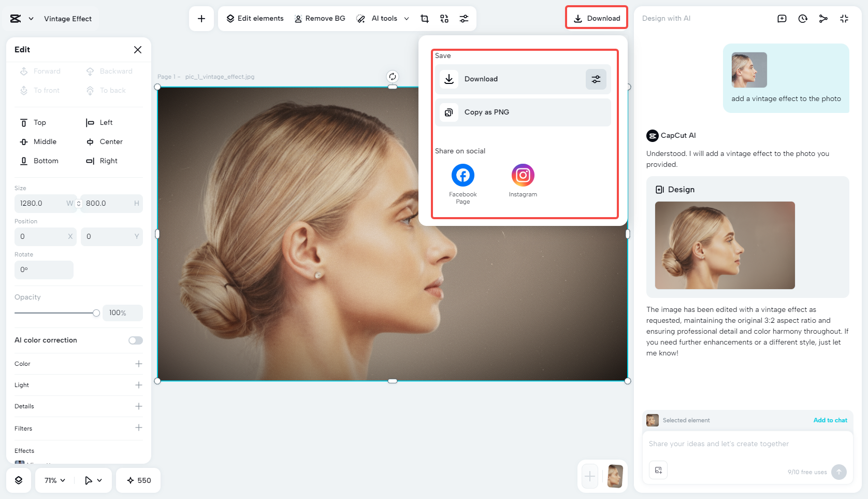
Task: Open download settings sliders icon
Action: click(596, 79)
